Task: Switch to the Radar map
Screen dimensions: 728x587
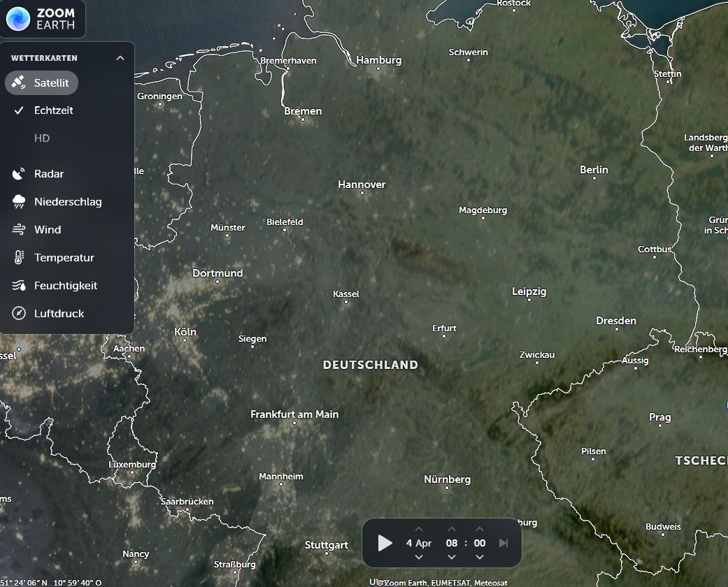Action: point(48,173)
